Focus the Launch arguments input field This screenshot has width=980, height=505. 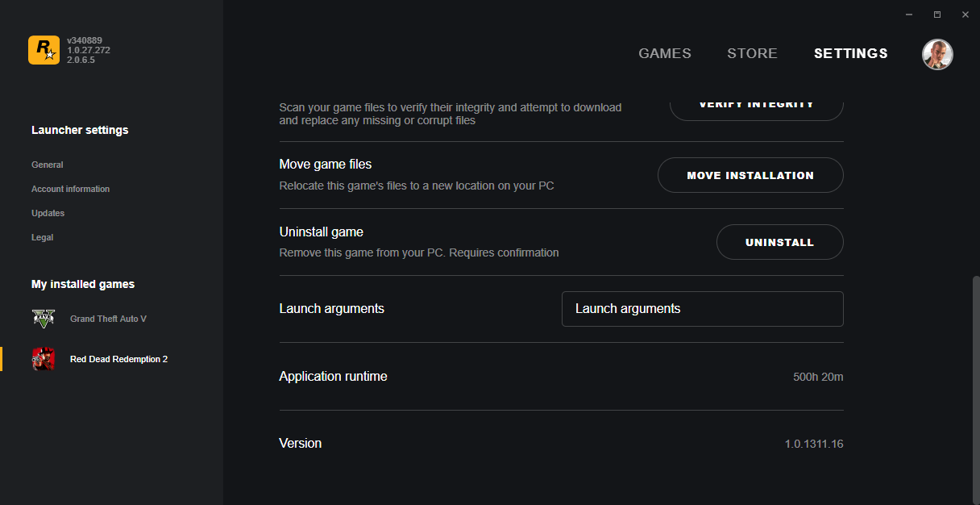tap(702, 309)
